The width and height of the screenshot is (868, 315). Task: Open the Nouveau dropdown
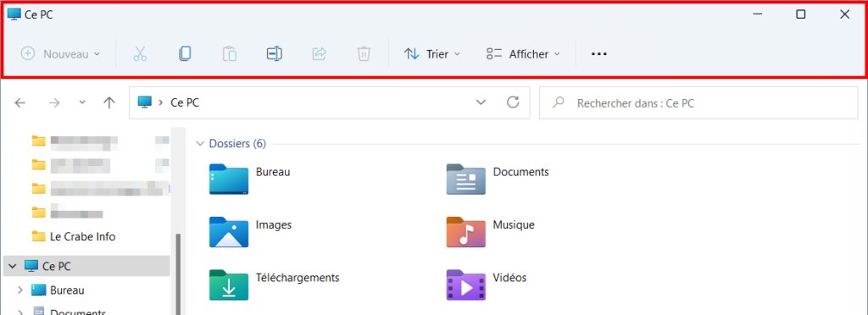click(60, 53)
